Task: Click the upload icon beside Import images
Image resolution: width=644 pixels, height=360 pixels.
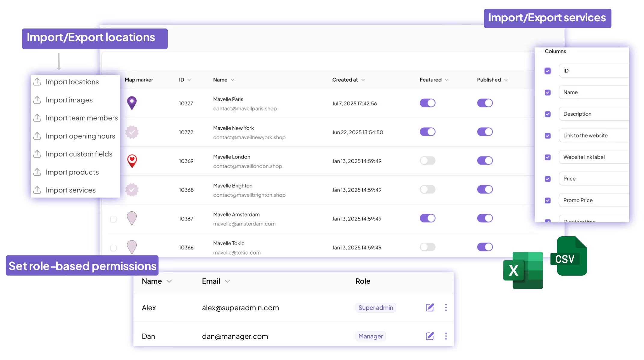Action: pyautogui.click(x=37, y=100)
